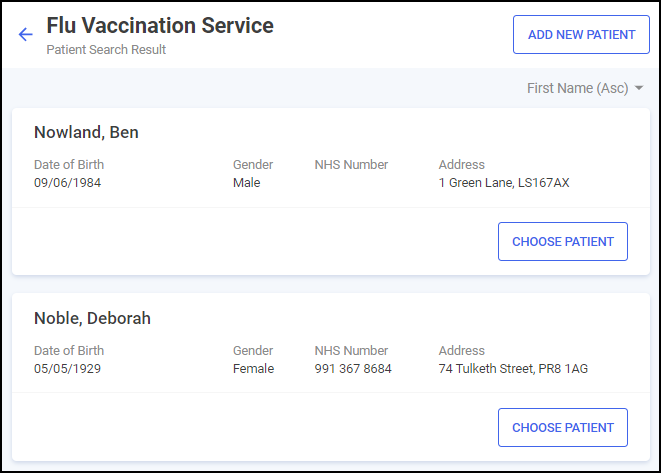Click Deborah's date of birth 05/05/1929

click(x=67, y=368)
